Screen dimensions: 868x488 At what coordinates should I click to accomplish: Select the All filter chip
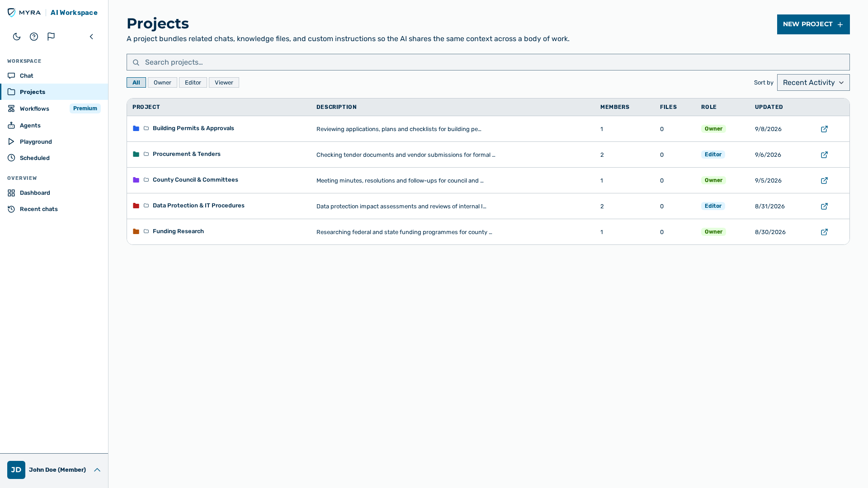[x=136, y=83]
